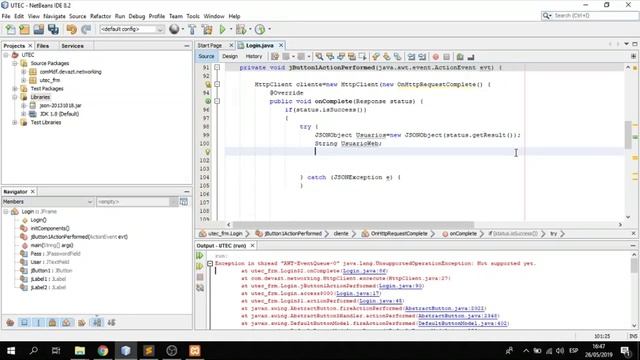Click HttpClient.java:27 stack trace link
This screenshot has height=360, width=640.
(418, 278)
